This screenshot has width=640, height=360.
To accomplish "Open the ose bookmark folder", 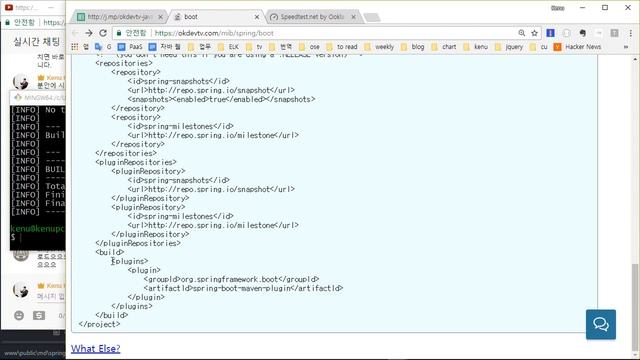I will (309, 47).
